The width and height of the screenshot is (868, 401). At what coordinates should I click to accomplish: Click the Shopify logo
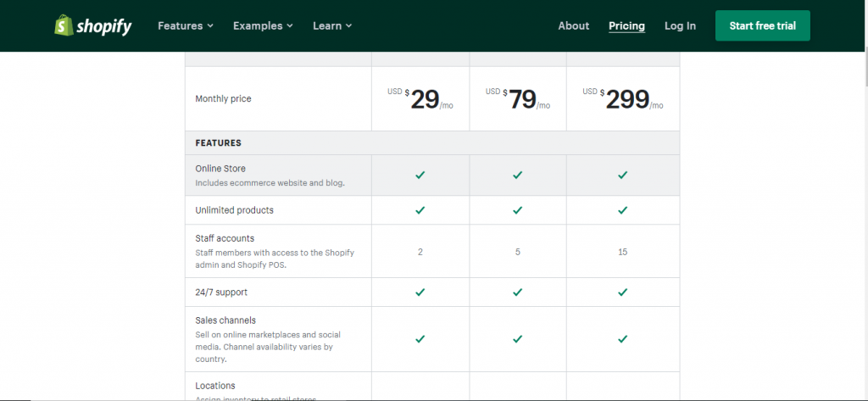(93, 25)
